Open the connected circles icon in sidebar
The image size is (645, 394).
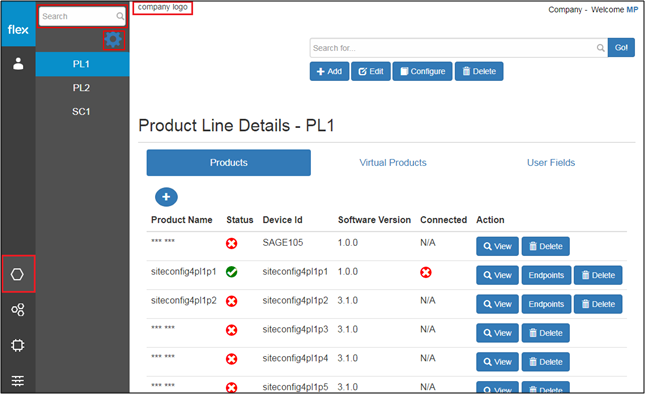point(18,310)
